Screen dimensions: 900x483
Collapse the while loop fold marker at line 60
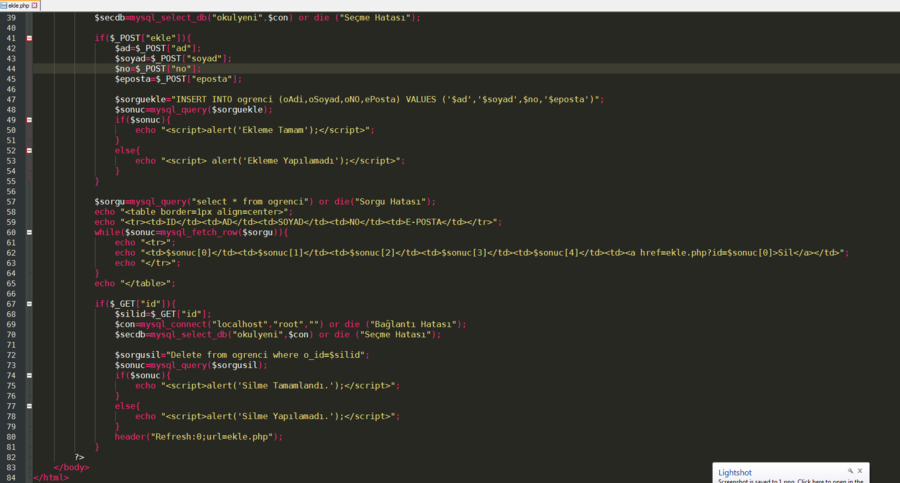pyautogui.click(x=29, y=233)
